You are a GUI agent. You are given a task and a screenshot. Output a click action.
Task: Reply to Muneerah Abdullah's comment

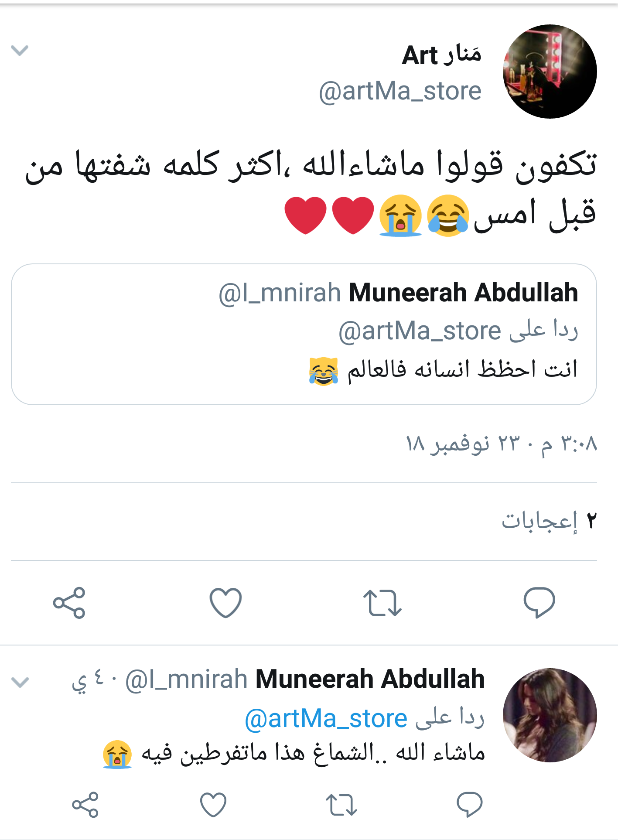coord(469,804)
